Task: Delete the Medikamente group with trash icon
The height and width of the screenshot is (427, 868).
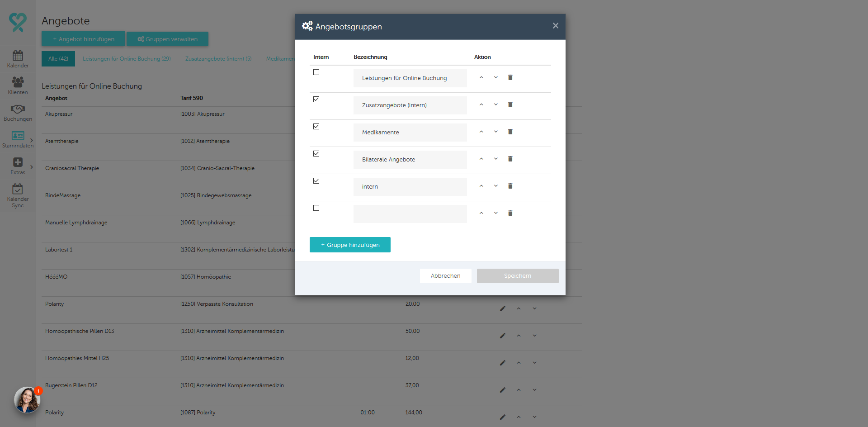Action: (x=510, y=132)
